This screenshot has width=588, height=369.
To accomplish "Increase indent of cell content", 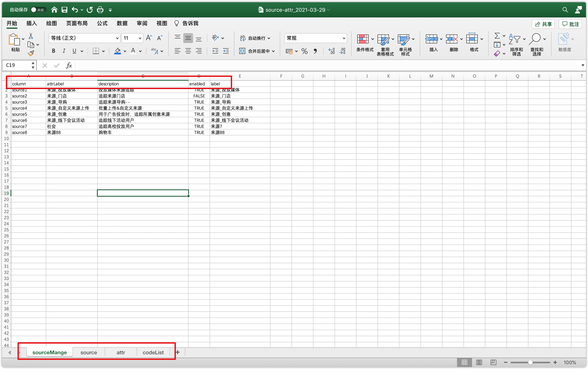I will click(226, 51).
